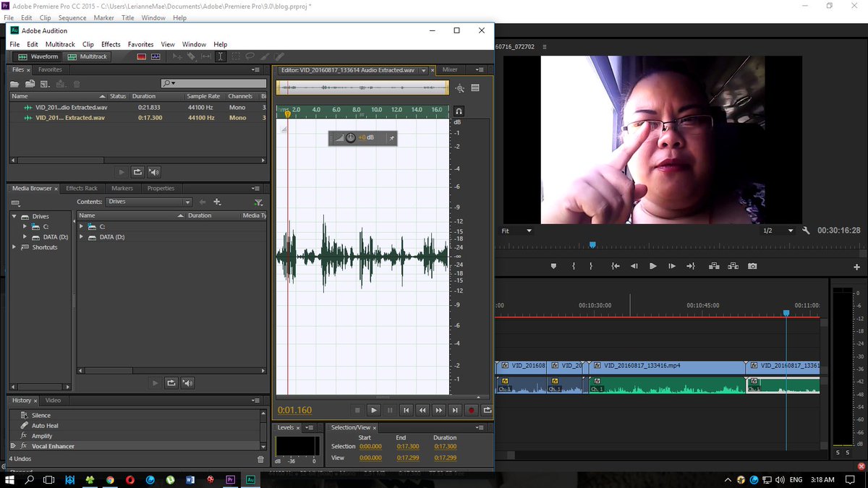Click Premiere Export Frame camera icon
This screenshot has width=868, height=488.
click(x=752, y=266)
